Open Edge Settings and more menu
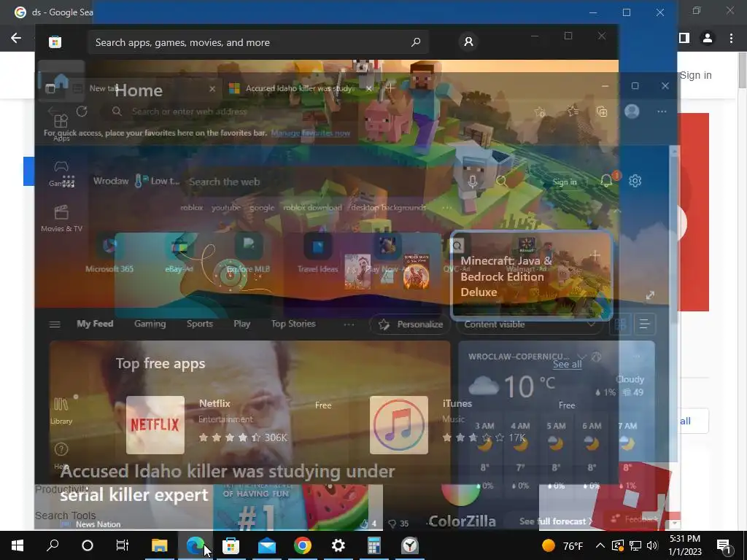 pos(662,112)
